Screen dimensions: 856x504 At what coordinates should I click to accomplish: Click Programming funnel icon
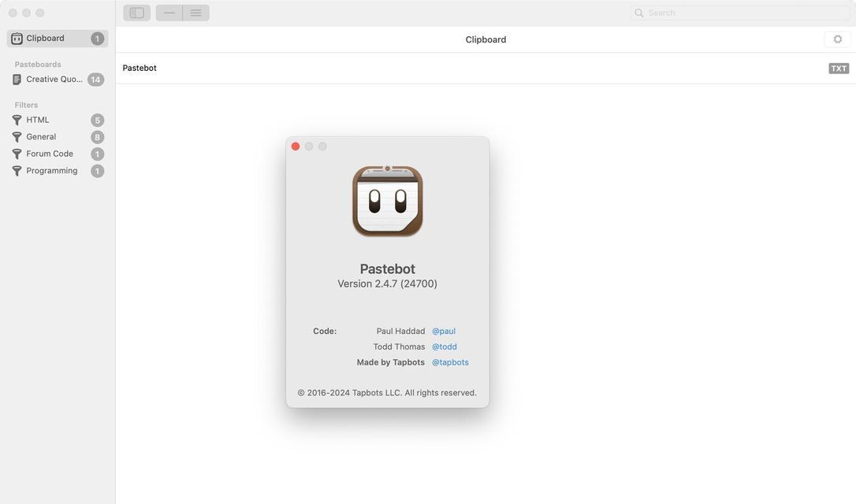coord(17,171)
